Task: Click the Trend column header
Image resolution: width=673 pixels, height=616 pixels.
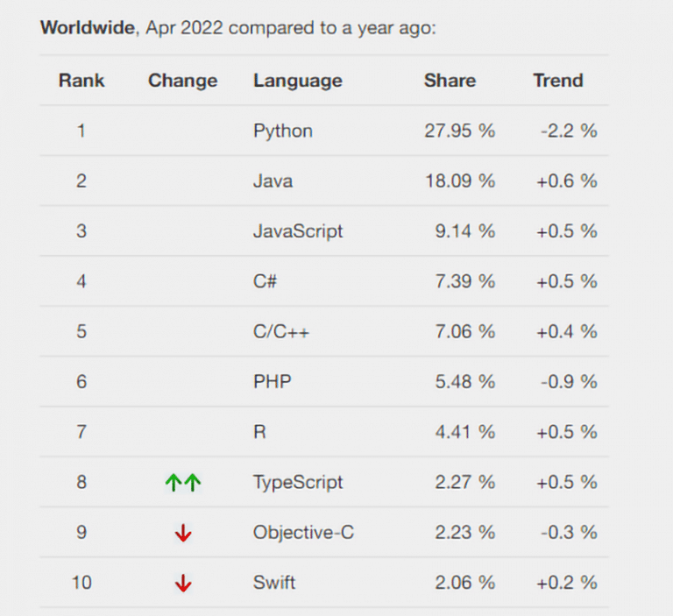Action: pos(558,81)
